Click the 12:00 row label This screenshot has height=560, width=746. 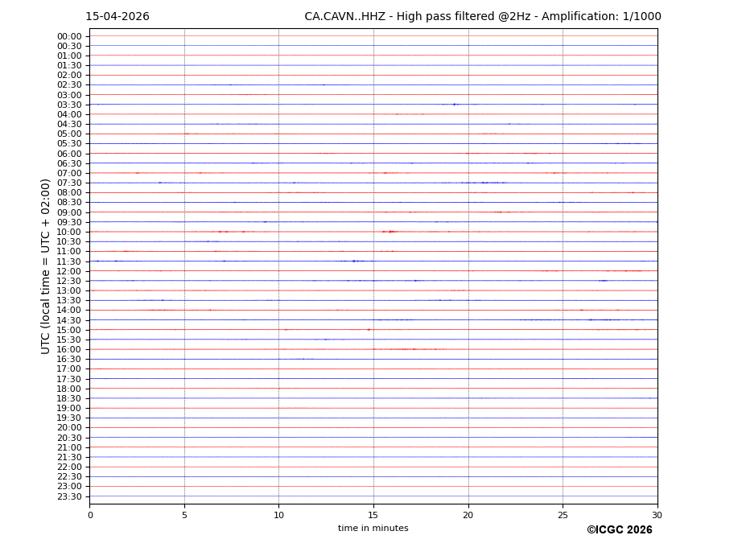point(69,271)
